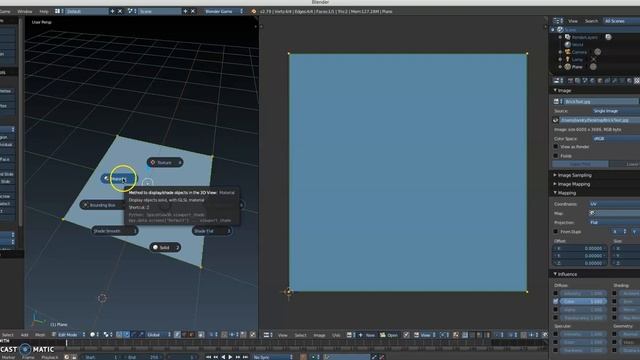Open Image menu in UV editor header
The width and height of the screenshot is (640, 360).
(x=320, y=335)
